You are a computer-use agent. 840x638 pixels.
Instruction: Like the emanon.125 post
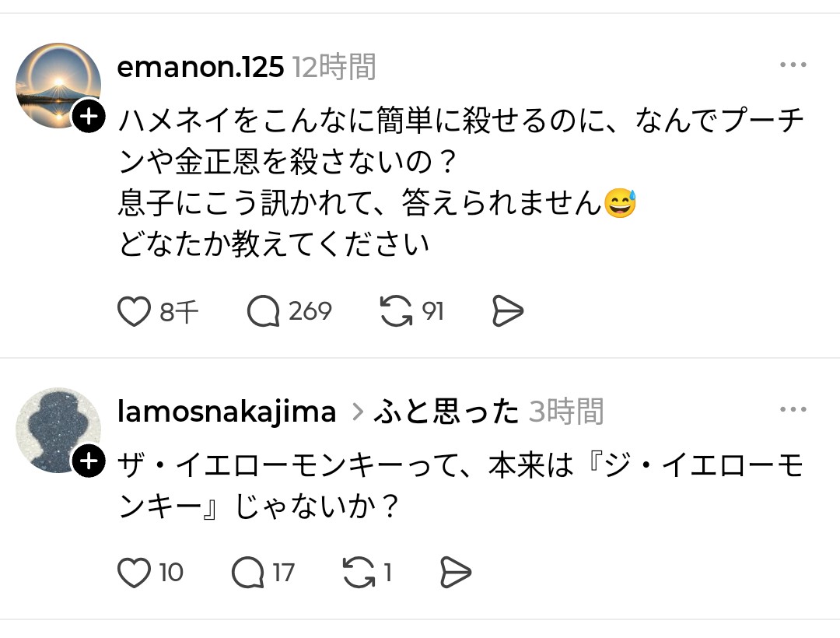(134, 312)
